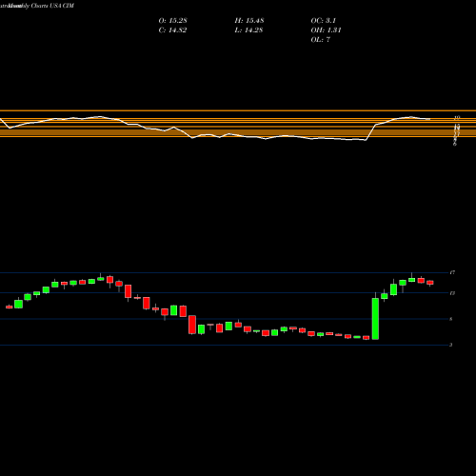Click the 3 price axis label
Viewport: 476px width, 476px height.
point(451,345)
